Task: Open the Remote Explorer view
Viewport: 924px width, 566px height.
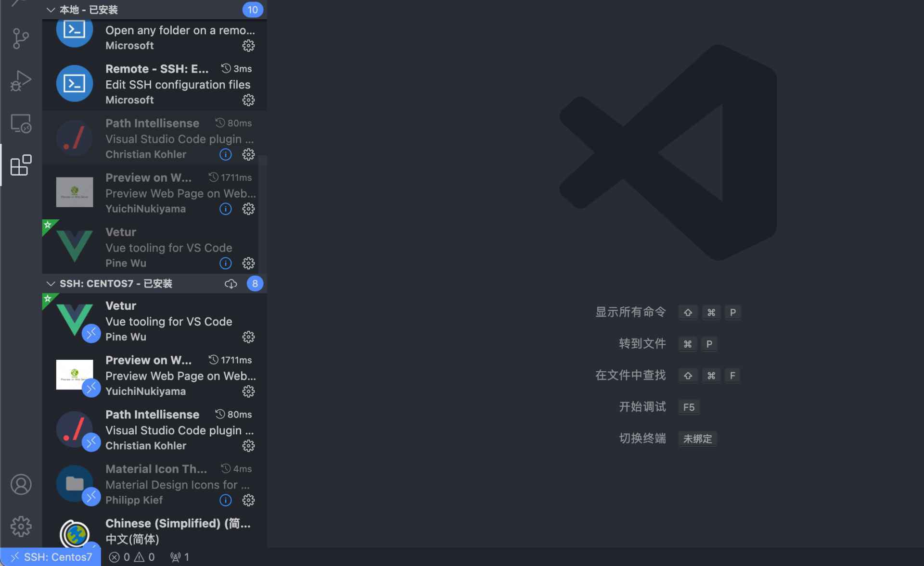Action: click(21, 124)
